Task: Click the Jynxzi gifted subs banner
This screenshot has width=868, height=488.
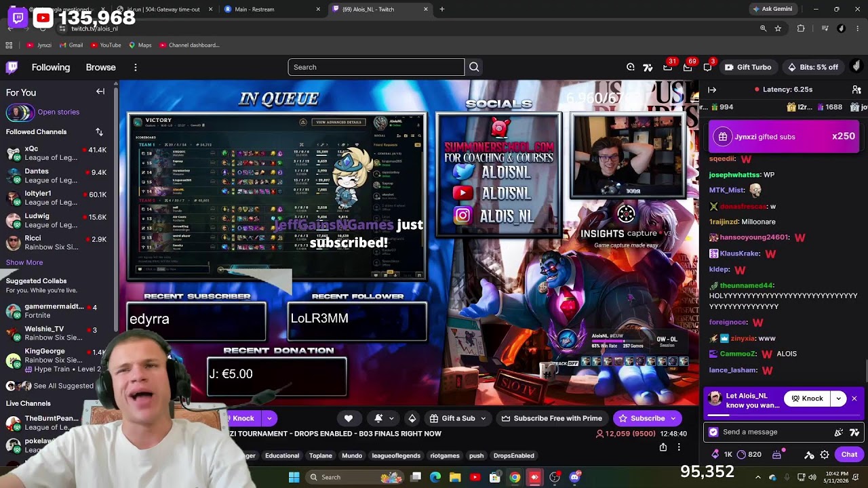Action: click(784, 136)
